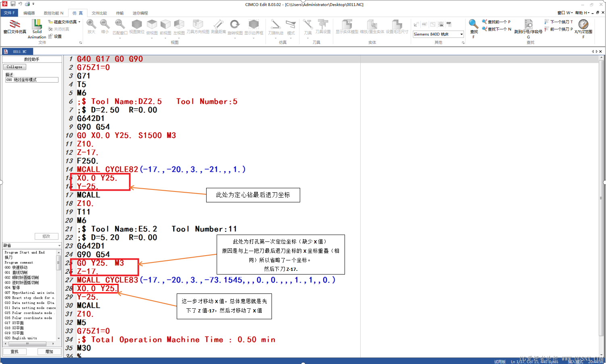
Task: Click 视图复位 reset view cube
Action: 137,27
